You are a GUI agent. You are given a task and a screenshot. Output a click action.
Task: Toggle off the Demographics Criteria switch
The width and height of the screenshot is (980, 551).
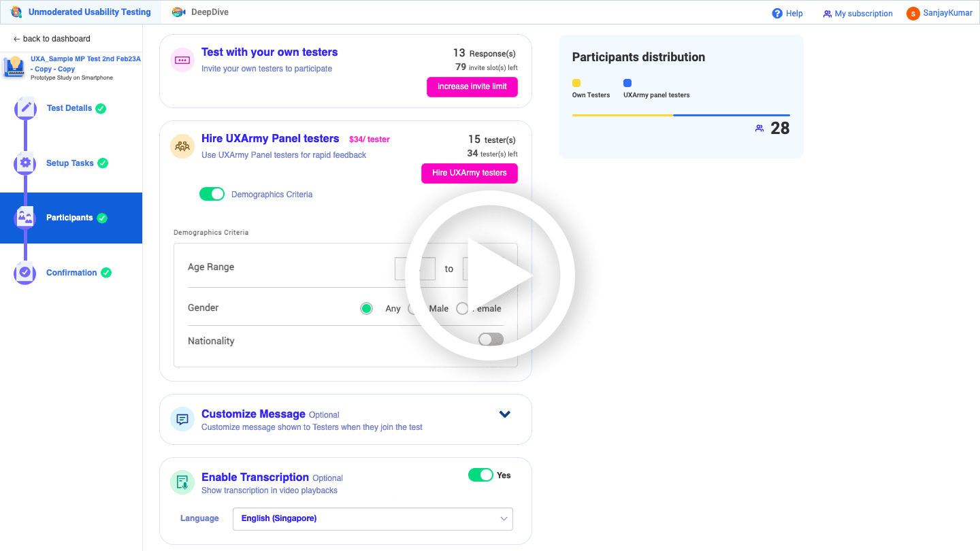[x=212, y=194]
